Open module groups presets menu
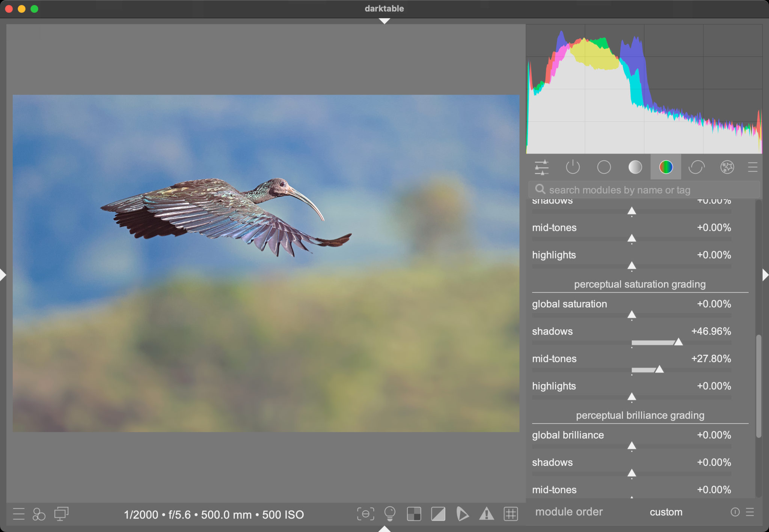This screenshot has width=769, height=532. point(752,167)
